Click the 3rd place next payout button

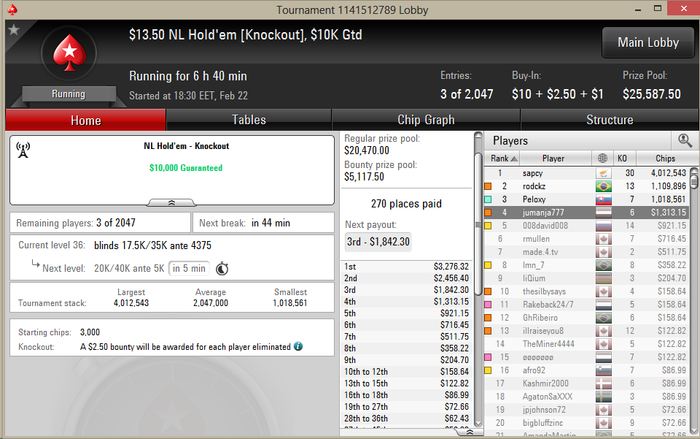pyautogui.click(x=378, y=242)
